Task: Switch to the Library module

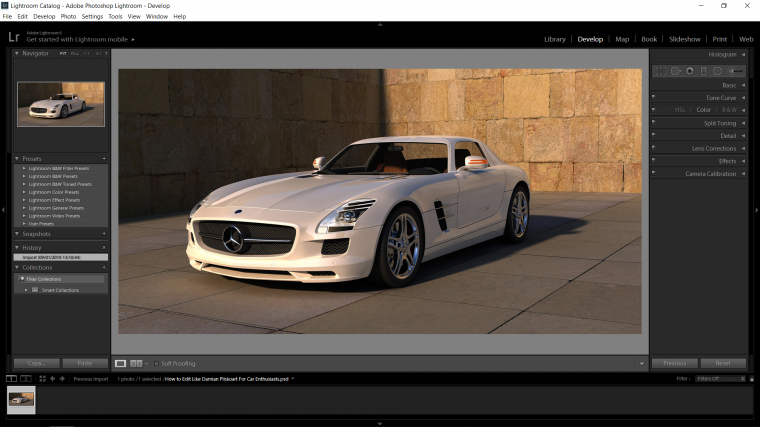Action: click(554, 39)
